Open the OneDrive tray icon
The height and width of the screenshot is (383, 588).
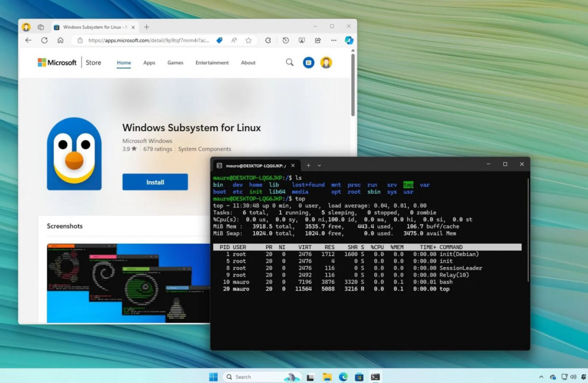point(553,377)
